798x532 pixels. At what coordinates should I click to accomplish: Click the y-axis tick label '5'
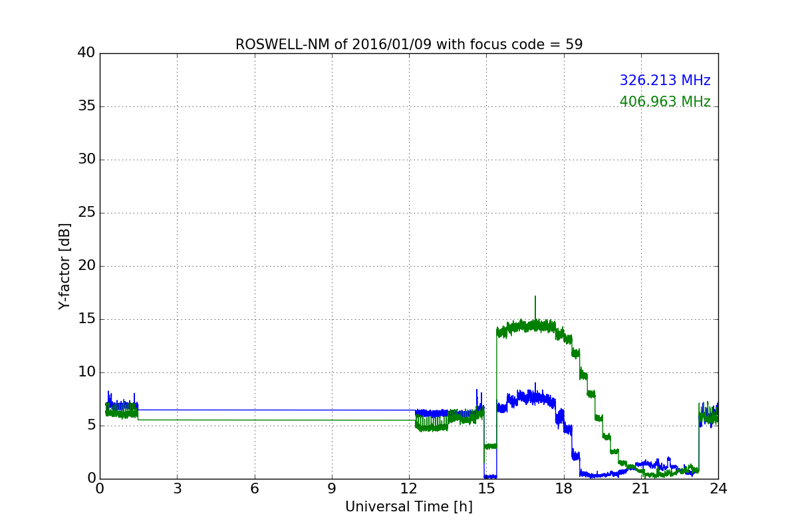(x=91, y=426)
